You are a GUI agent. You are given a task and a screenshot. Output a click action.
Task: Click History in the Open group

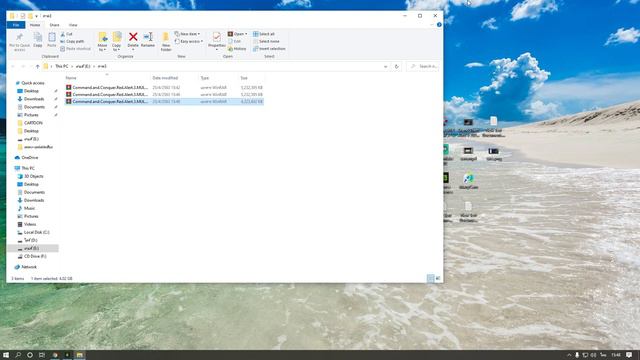coord(237,49)
